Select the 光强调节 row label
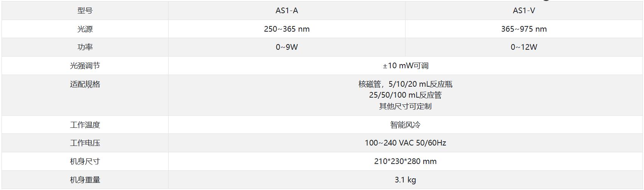The width and height of the screenshot is (644, 190). [x=85, y=66]
